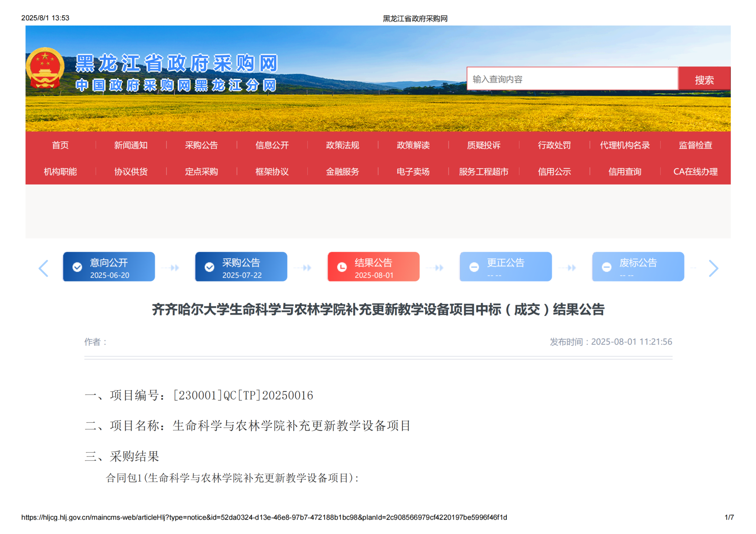Click the minus icon on 废标公告

point(606,267)
